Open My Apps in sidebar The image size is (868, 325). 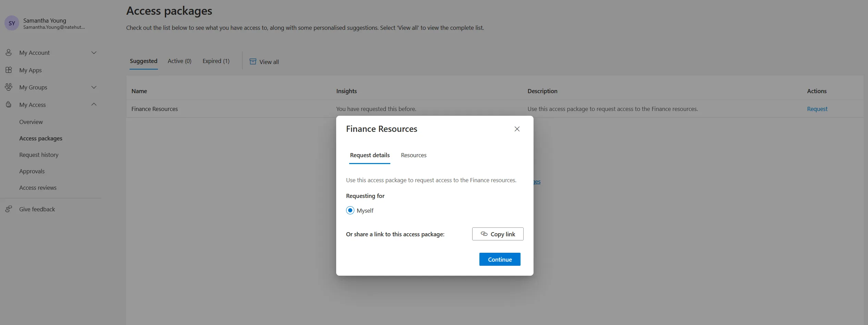click(x=30, y=70)
